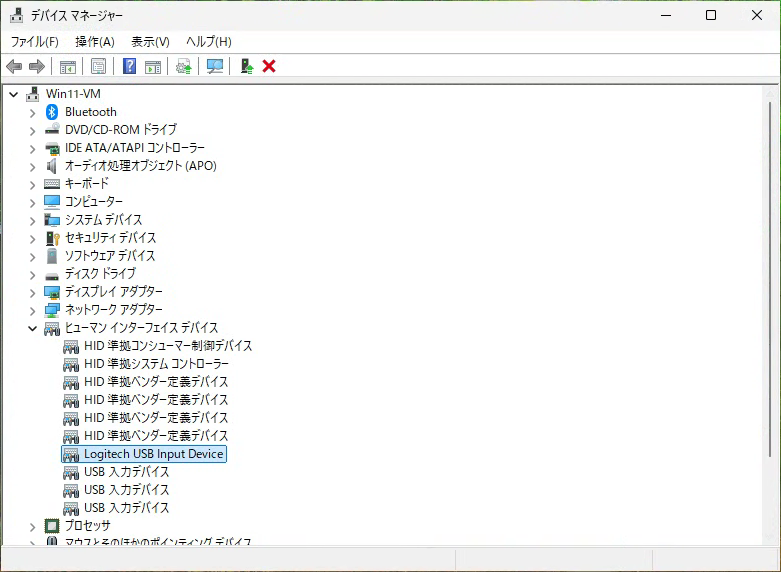Select the システム デバイス icon
This screenshot has height=572, width=781.
tap(52, 220)
